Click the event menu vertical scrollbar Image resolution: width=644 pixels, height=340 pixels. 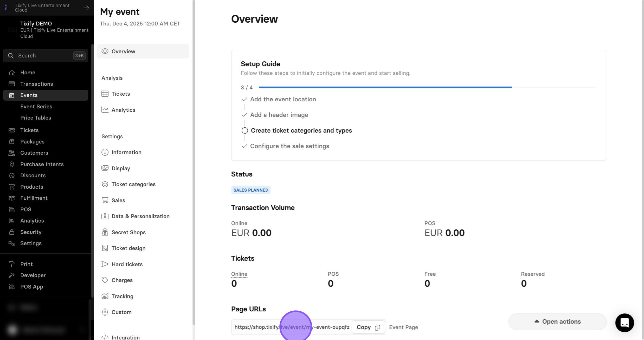(194, 162)
